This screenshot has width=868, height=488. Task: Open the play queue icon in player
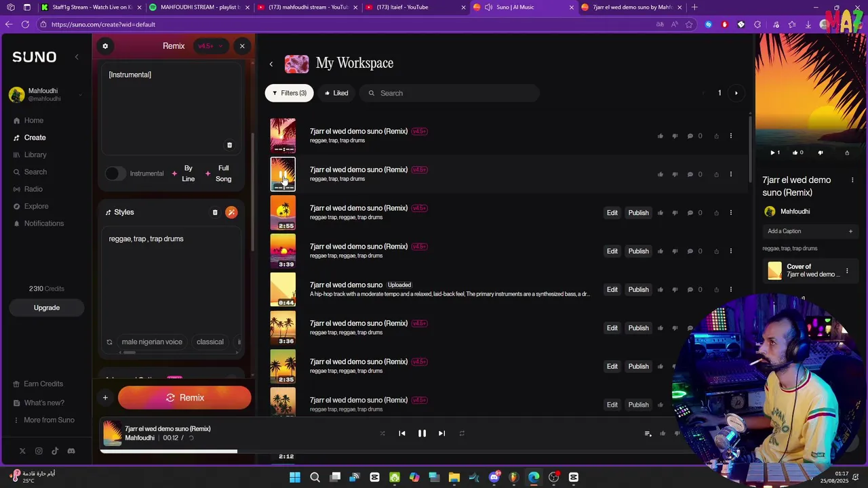pos(648,434)
